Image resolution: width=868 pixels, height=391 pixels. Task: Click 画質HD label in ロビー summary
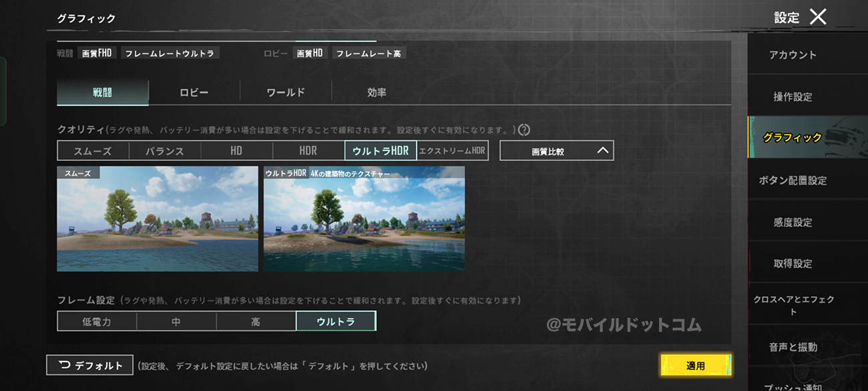click(310, 53)
